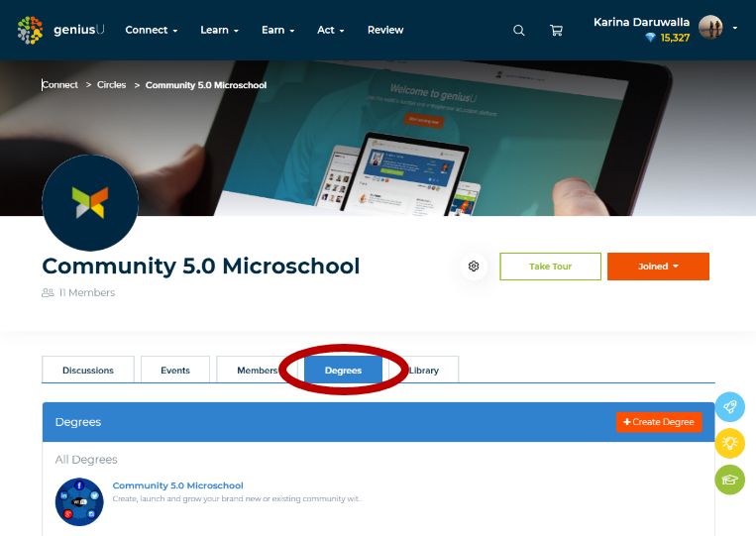Expand the Connect dropdown menu
The image size is (756, 536).
[x=151, y=30]
